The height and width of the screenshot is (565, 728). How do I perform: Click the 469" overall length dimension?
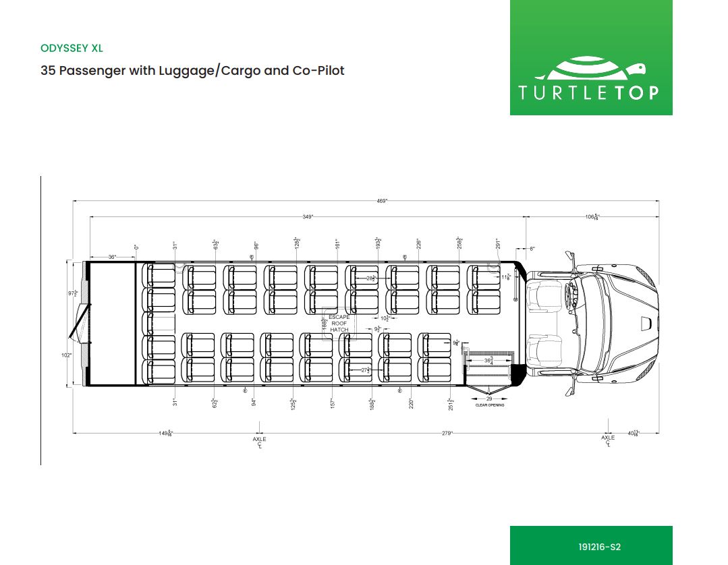[382, 201]
